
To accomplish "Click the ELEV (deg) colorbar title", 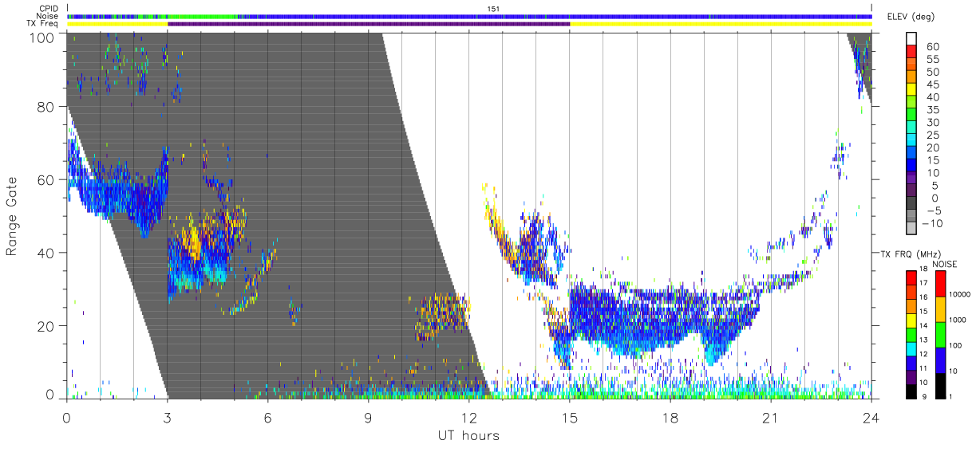I will coord(911,17).
